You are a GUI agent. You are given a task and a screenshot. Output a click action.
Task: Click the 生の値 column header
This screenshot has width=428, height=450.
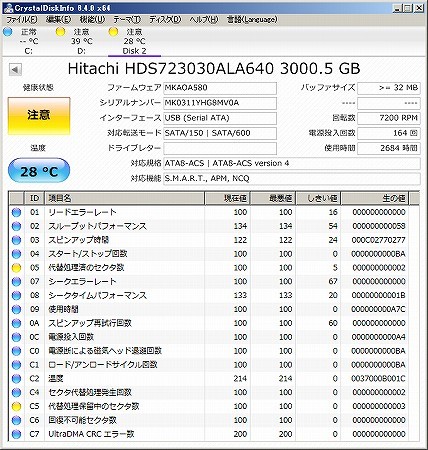coord(375,198)
